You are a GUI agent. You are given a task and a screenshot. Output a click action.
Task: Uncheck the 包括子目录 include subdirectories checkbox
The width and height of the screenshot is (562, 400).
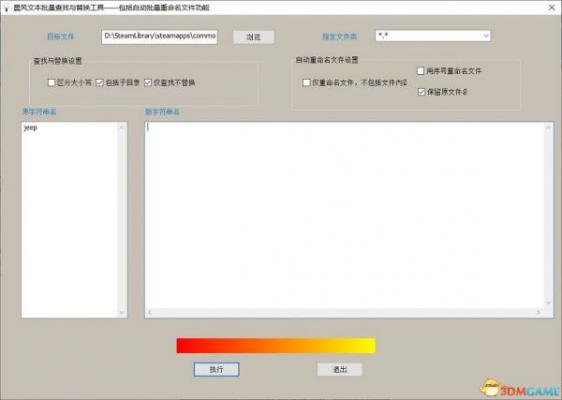[x=100, y=83]
